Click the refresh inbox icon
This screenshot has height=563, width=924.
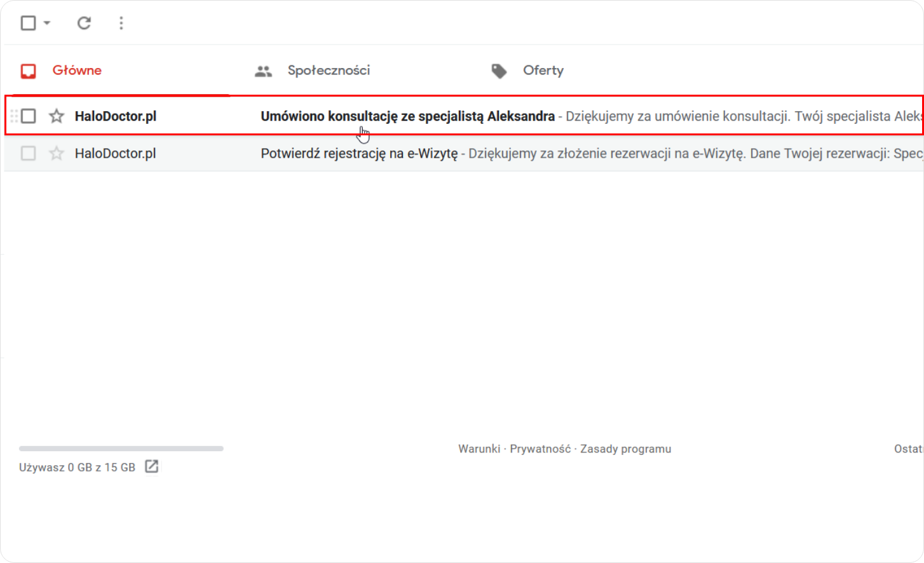[x=84, y=24]
